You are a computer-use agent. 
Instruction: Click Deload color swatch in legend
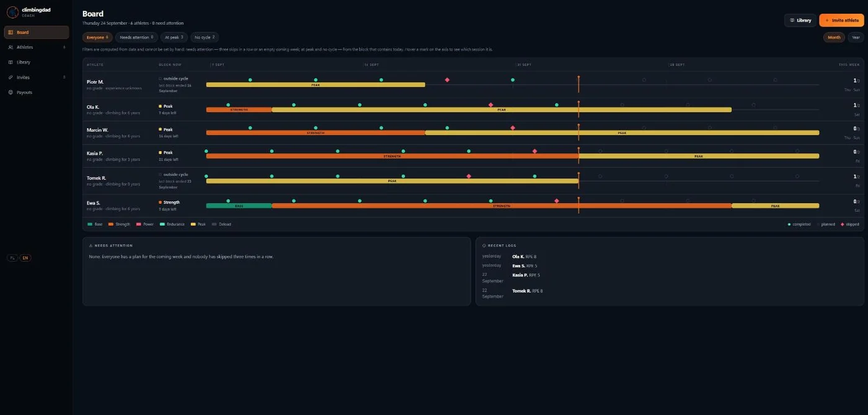coord(215,224)
